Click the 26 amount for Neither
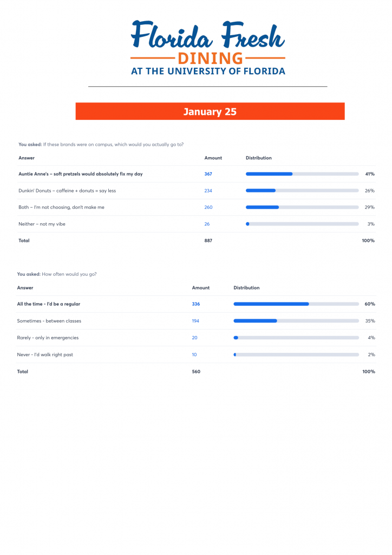This screenshot has width=392, height=555. 207,224
